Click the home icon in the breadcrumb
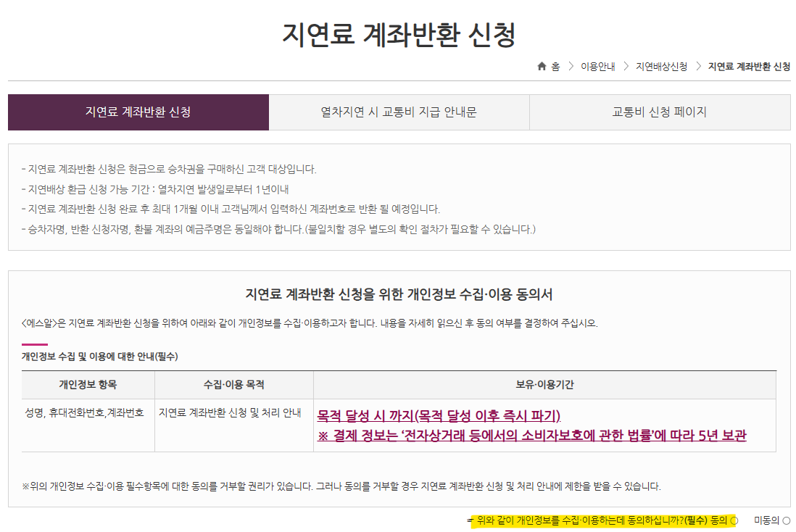Image resolution: width=796 pixels, height=532 pixels. coord(541,65)
